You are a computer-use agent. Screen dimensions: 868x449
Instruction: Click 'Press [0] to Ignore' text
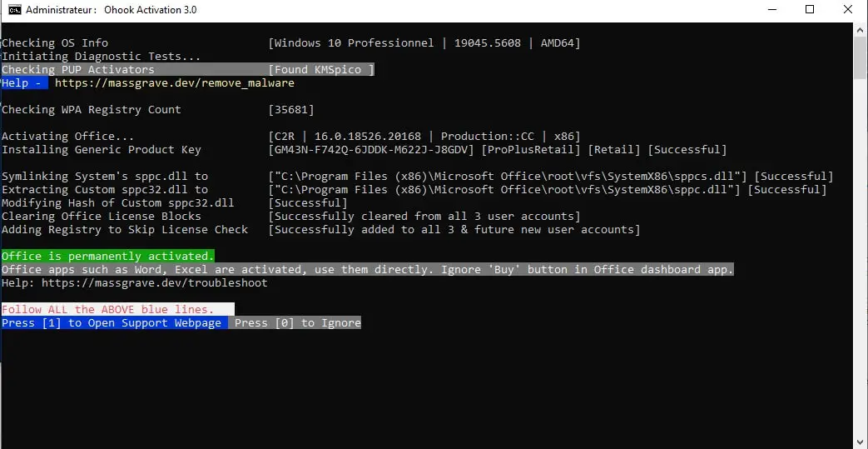297,322
